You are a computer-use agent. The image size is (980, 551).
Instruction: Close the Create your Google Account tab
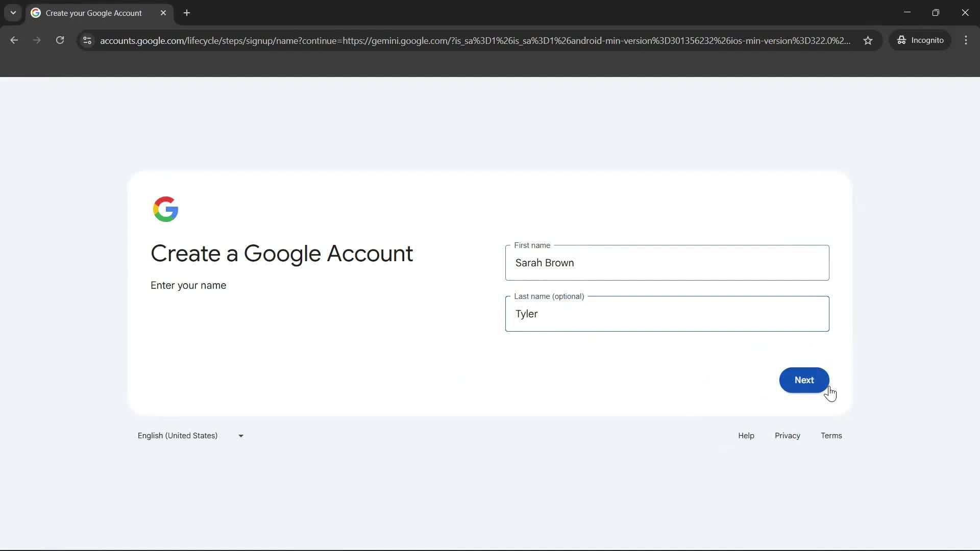coord(163,13)
